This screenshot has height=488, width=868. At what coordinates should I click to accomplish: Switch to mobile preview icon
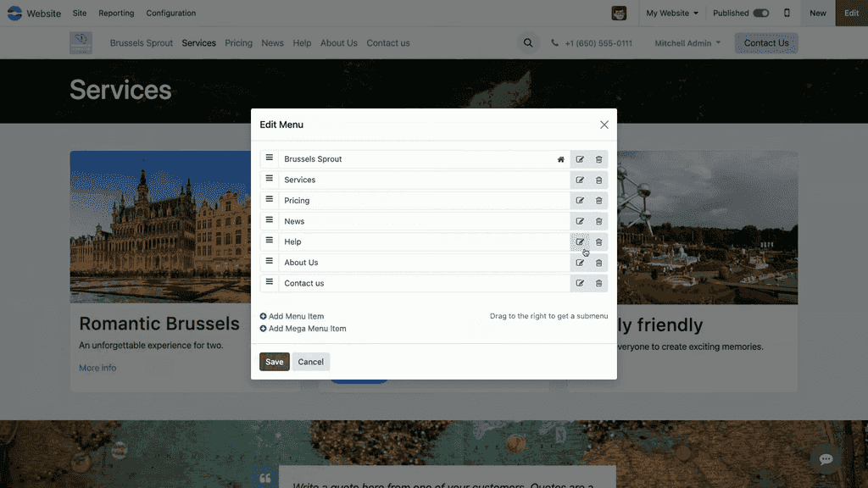(787, 13)
